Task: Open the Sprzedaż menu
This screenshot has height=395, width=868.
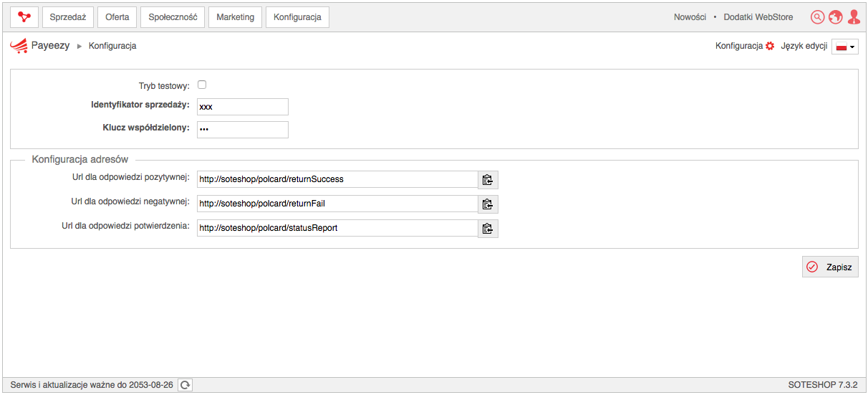Action: point(68,17)
